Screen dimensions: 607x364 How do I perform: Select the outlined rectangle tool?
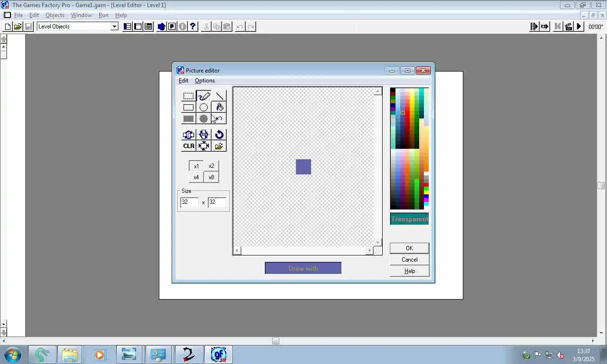(188, 108)
